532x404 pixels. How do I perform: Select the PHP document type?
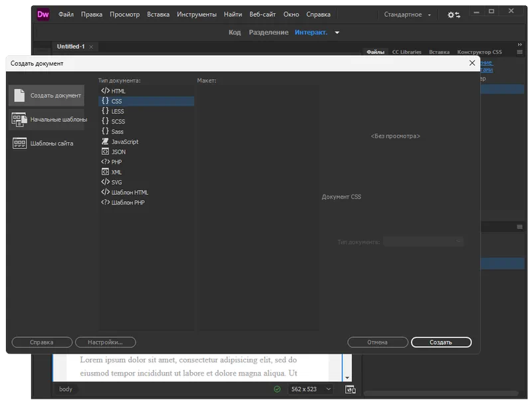point(146,161)
